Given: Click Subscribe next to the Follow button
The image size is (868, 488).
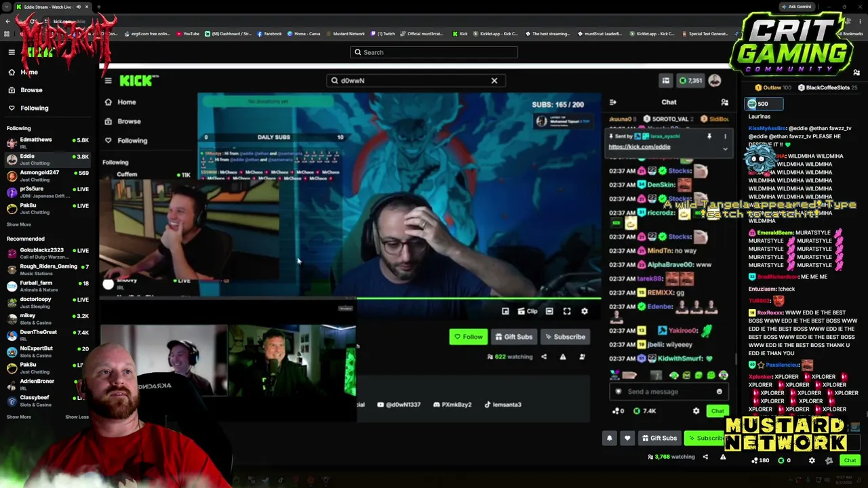Looking at the screenshot, I should pyautogui.click(x=564, y=337).
